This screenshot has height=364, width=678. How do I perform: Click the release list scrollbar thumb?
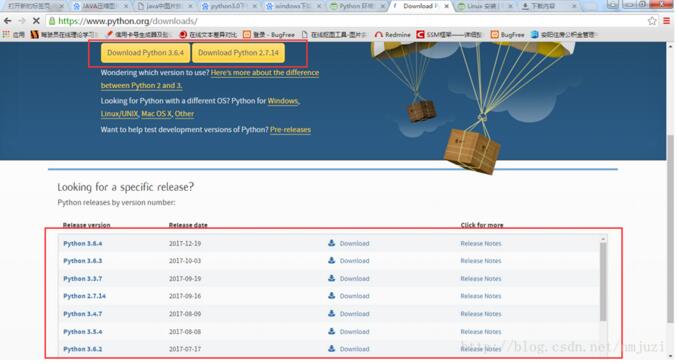(x=603, y=282)
